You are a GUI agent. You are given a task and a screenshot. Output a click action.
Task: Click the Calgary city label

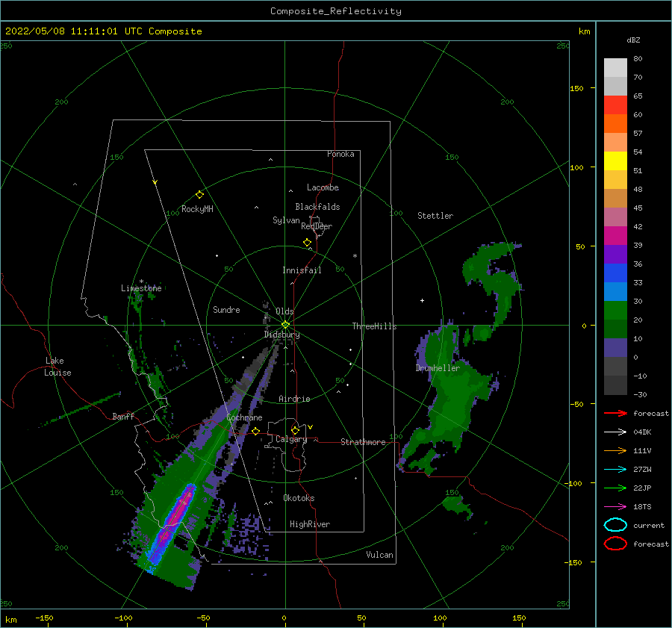pos(291,439)
